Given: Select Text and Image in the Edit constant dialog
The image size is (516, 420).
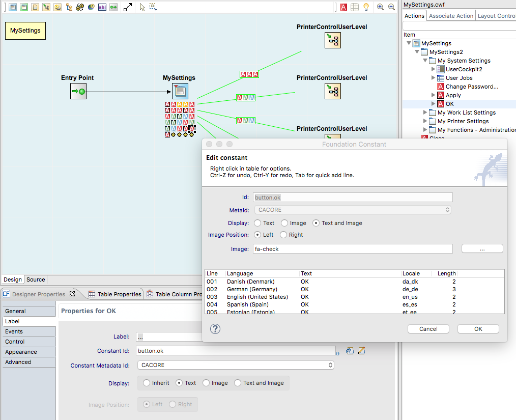Looking at the screenshot, I should coord(316,223).
